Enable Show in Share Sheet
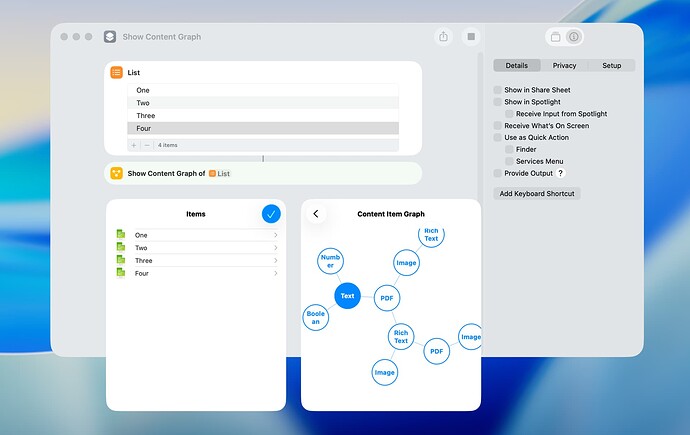The image size is (690, 435). point(498,90)
